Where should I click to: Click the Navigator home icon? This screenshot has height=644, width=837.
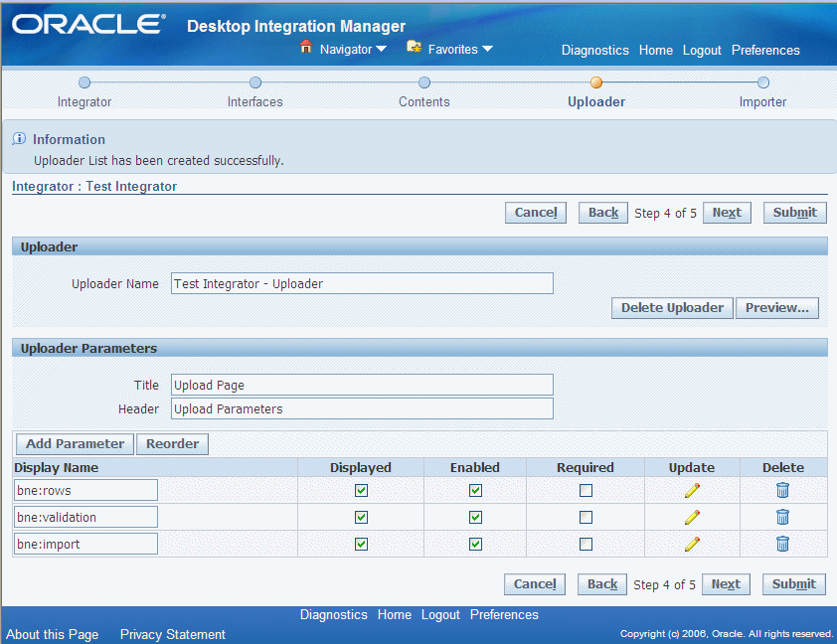306,47
